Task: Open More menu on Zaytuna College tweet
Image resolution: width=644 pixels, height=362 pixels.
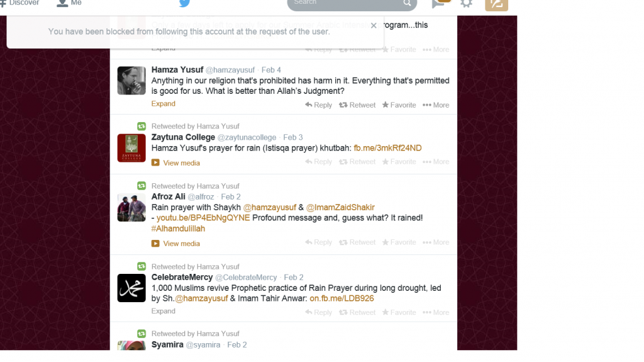Action: (436, 162)
